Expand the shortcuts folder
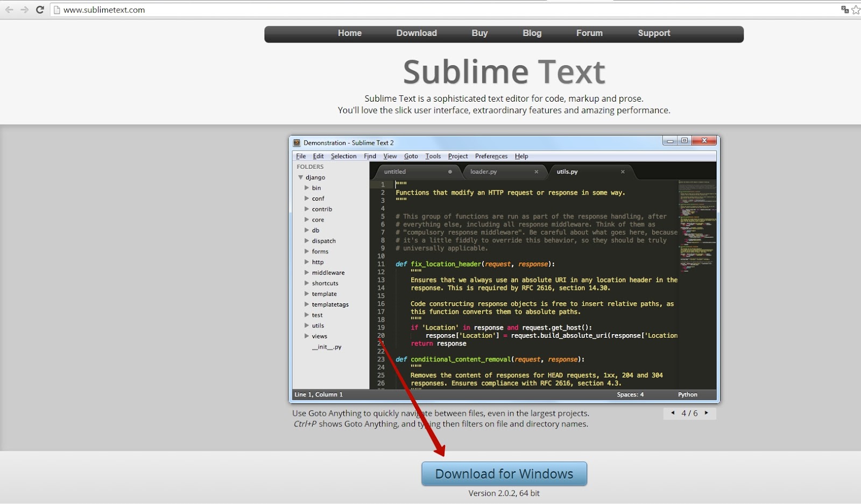 tap(307, 283)
